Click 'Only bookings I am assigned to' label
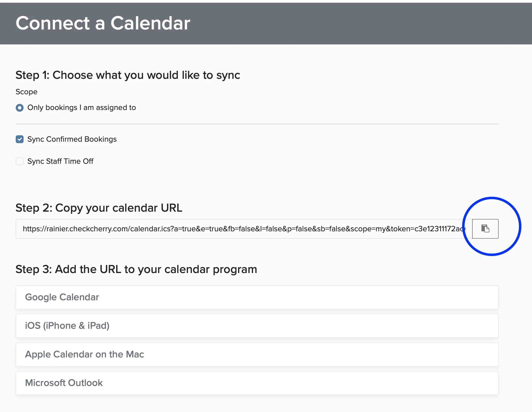Image resolution: width=532 pixels, height=412 pixels. click(81, 108)
